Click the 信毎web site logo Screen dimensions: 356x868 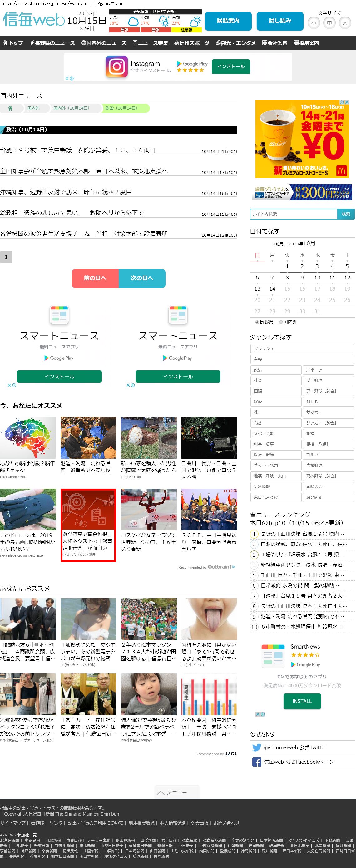34,20
